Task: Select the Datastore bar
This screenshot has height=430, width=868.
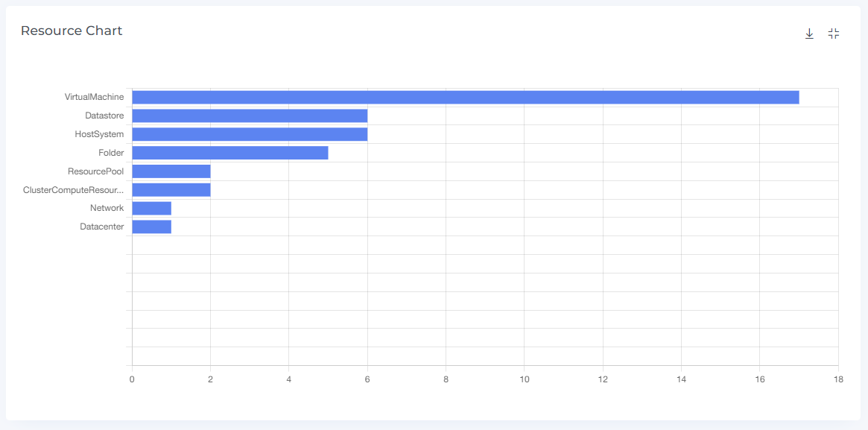Action: click(250, 116)
